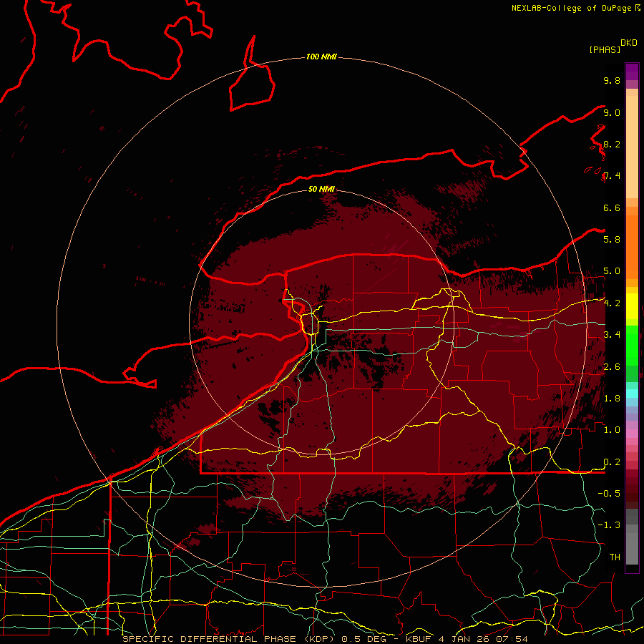
Task: Click the 0.2 value on the color scale
Action: click(x=612, y=462)
